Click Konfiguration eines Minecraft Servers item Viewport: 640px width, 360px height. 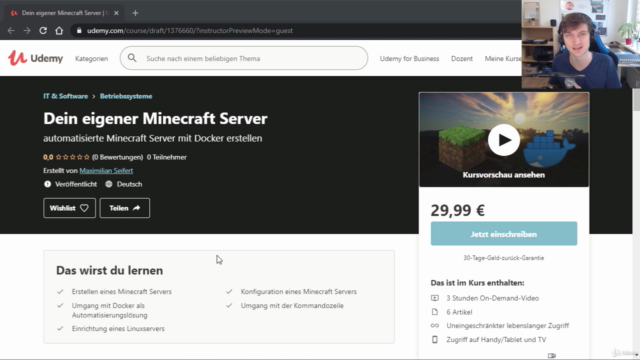coord(299,292)
